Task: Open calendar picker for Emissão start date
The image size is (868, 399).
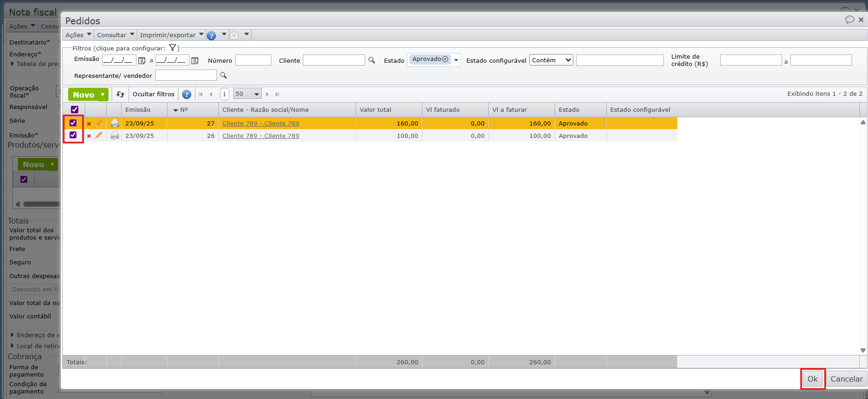Action: (x=142, y=60)
